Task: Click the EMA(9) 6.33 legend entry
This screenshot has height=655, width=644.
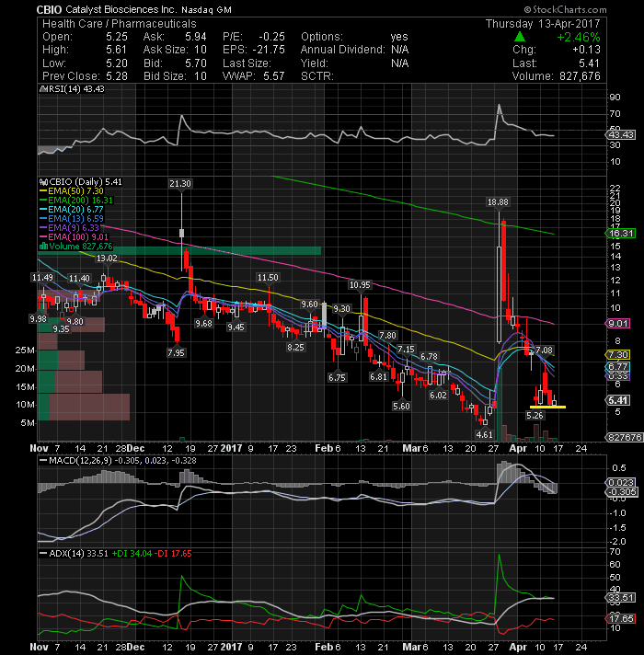Action: pyautogui.click(x=70, y=228)
